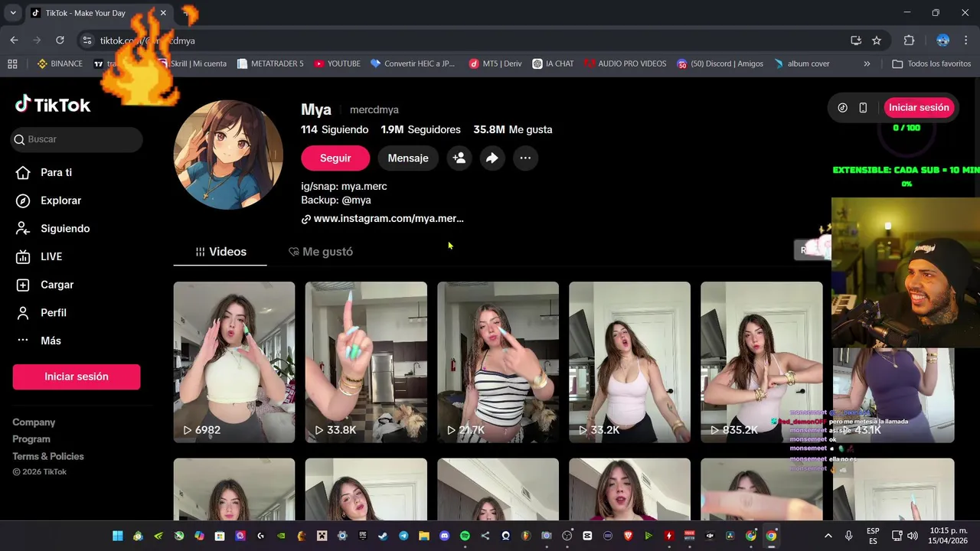Open the Convertir HEIC a JP... bookmark
The width and height of the screenshot is (980, 551).
pyautogui.click(x=413, y=64)
